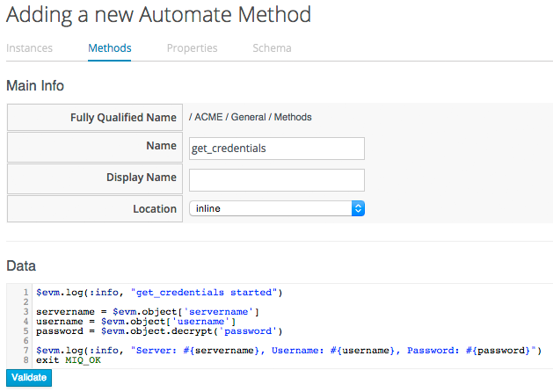Click line number 1 in editor gutter

coord(27,292)
